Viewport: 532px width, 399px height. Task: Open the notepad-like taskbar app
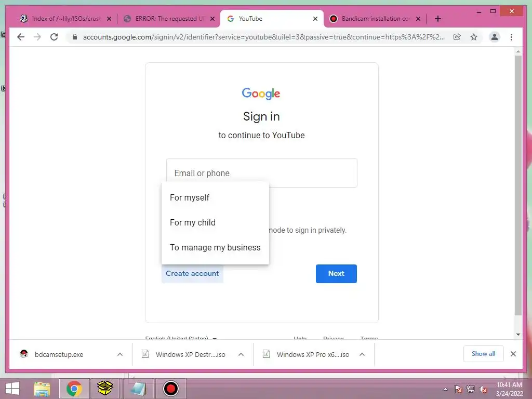point(138,389)
